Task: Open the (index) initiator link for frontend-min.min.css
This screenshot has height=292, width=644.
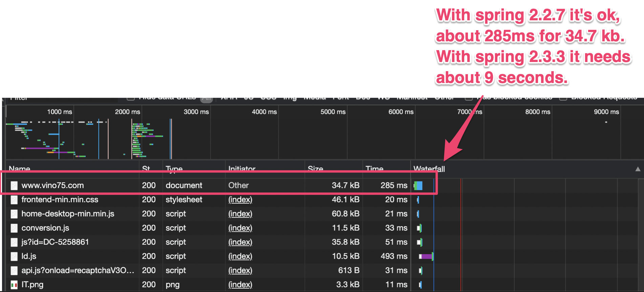Action: click(240, 200)
